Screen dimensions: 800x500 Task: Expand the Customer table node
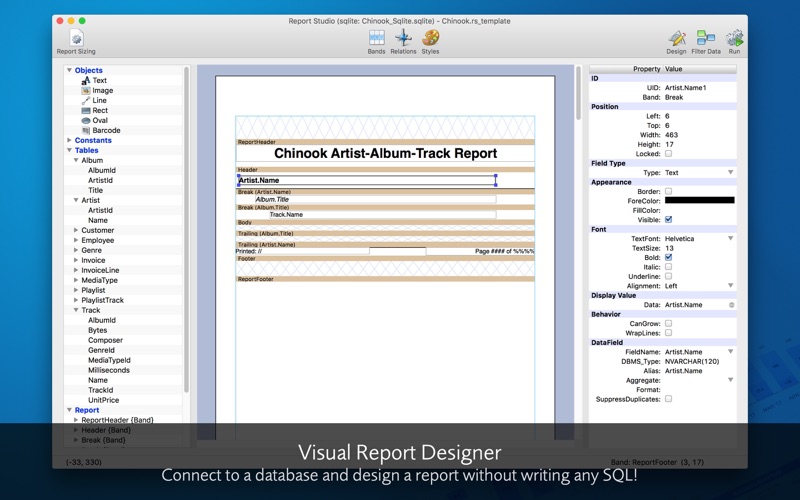pos(76,230)
